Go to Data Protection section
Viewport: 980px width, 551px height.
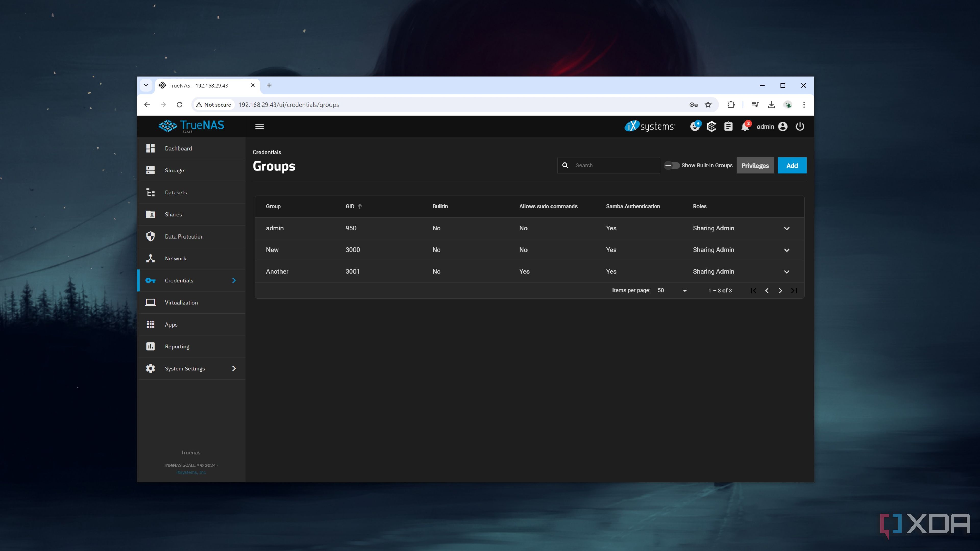tap(184, 236)
